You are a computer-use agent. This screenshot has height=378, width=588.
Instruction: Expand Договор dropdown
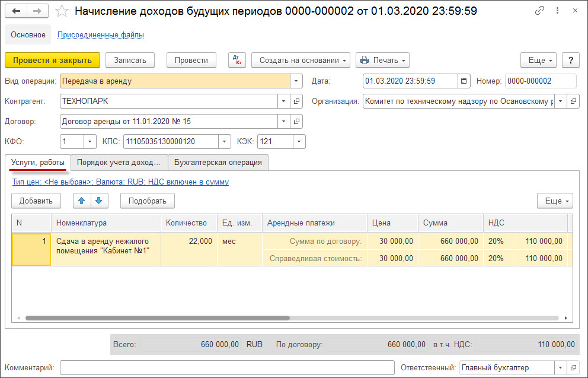pyautogui.click(x=284, y=122)
